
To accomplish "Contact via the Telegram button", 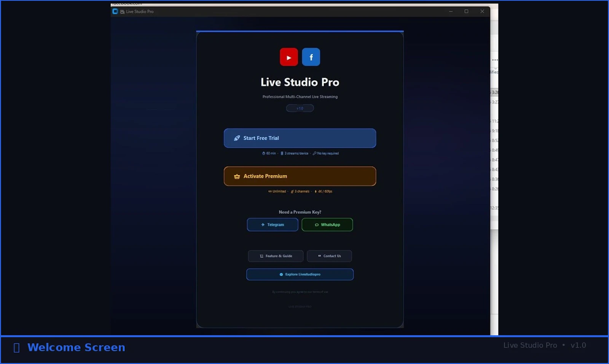I will click(273, 225).
